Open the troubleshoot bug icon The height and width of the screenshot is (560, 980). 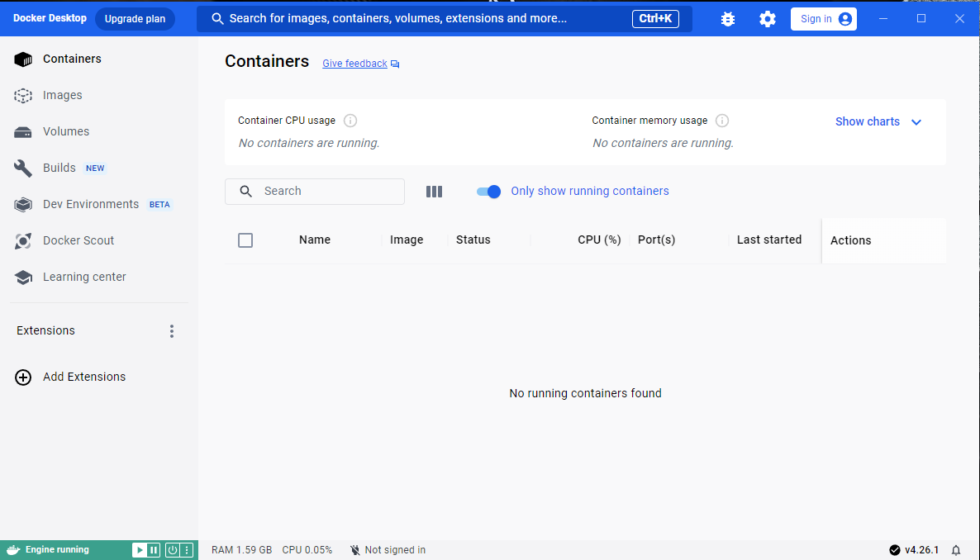click(x=727, y=19)
